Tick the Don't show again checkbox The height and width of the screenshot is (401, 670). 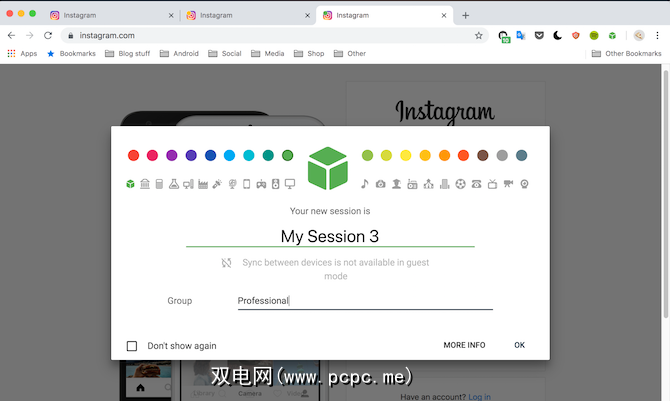point(132,346)
